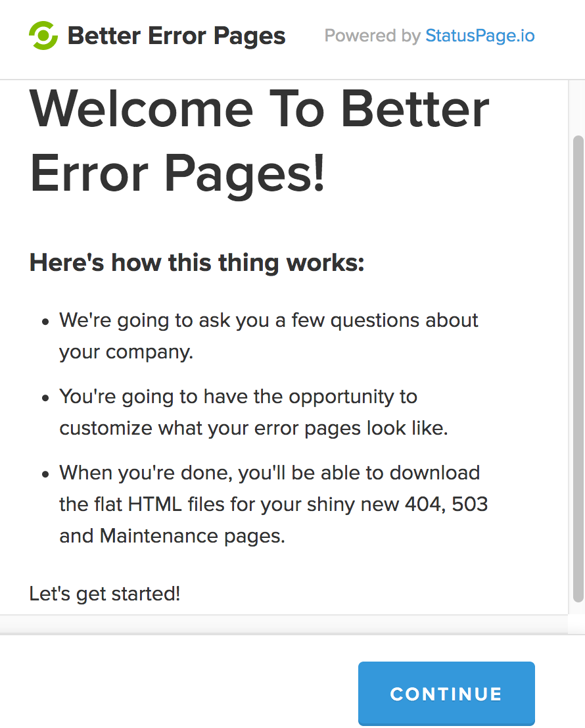Click the scrollbar track above the thumb
This screenshot has width=585, height=728.
click(x=578, y=108)
